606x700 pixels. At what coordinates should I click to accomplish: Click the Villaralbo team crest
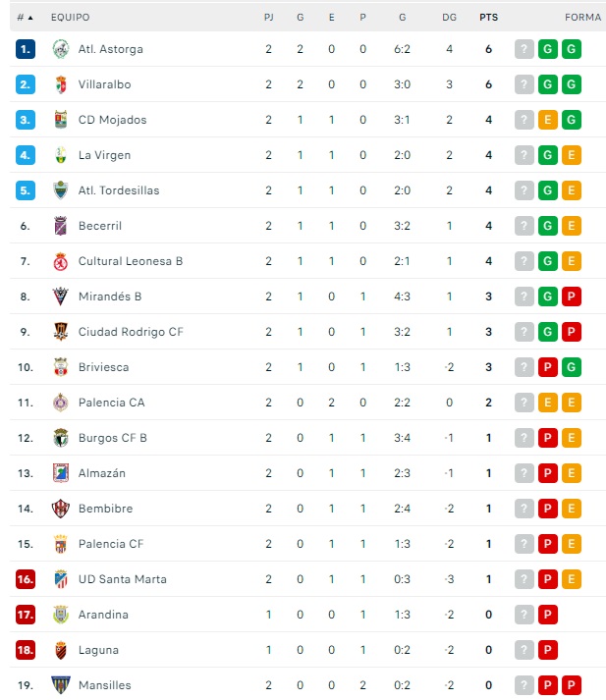(60, 84)
